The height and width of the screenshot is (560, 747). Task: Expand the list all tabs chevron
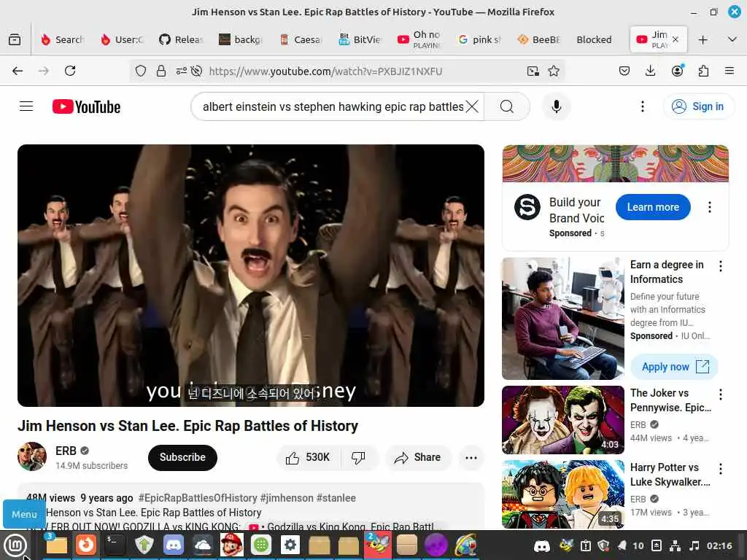(732, 39)
